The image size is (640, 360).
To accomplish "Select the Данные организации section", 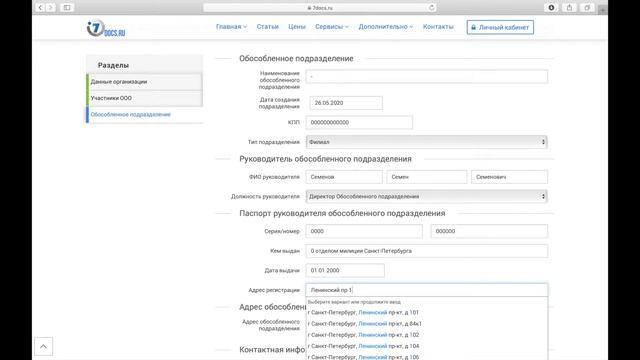I will (144, 82).
